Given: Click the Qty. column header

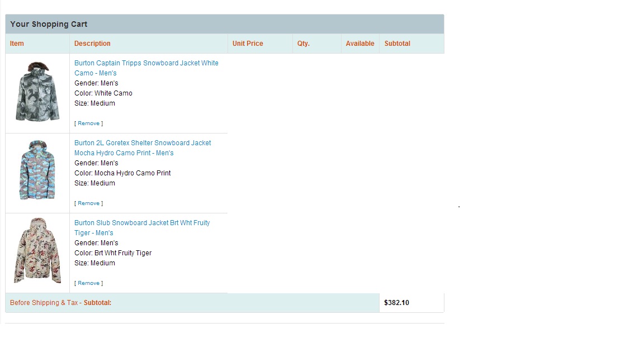Looking at the screenshot, I should coord(304,44).
